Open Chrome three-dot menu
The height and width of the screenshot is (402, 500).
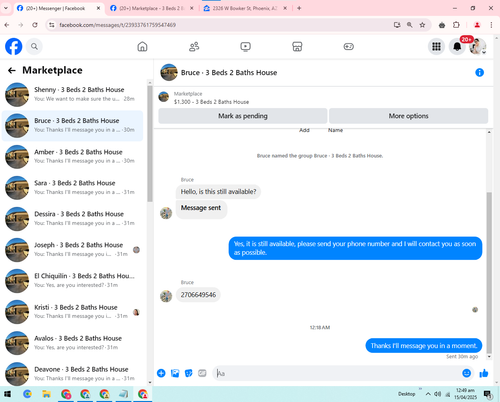coord(491,25)
